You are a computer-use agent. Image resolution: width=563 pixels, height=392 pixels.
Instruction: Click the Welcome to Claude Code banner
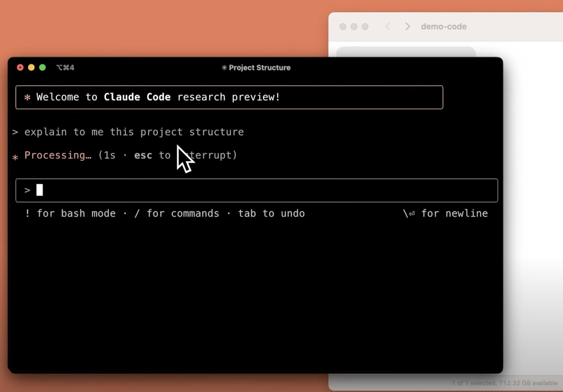coord(229,97)
